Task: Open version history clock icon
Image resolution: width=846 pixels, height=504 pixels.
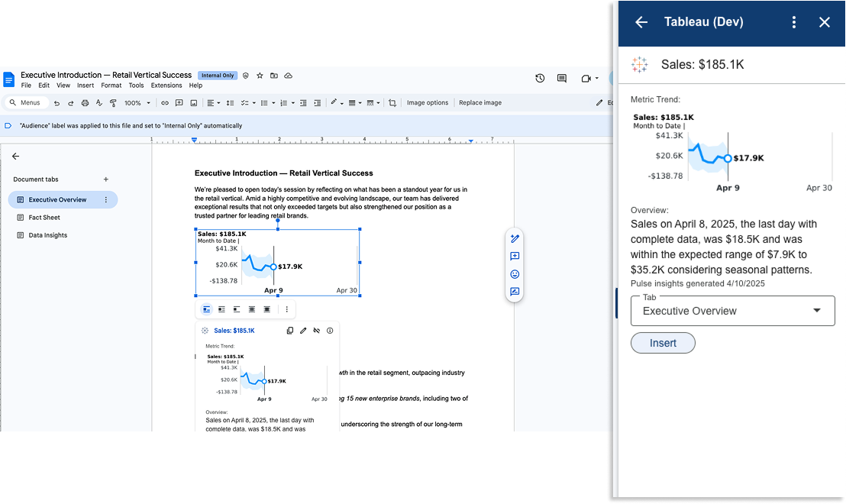Action: 540,78
